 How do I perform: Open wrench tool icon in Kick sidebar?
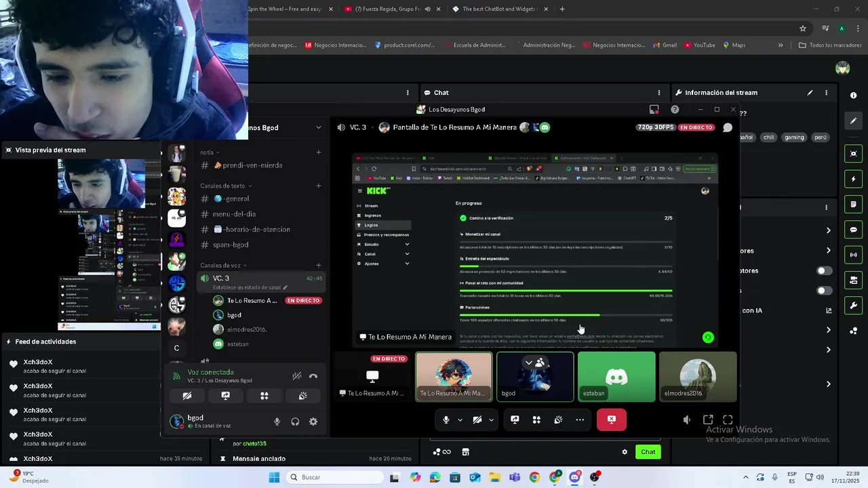[853, 305]
